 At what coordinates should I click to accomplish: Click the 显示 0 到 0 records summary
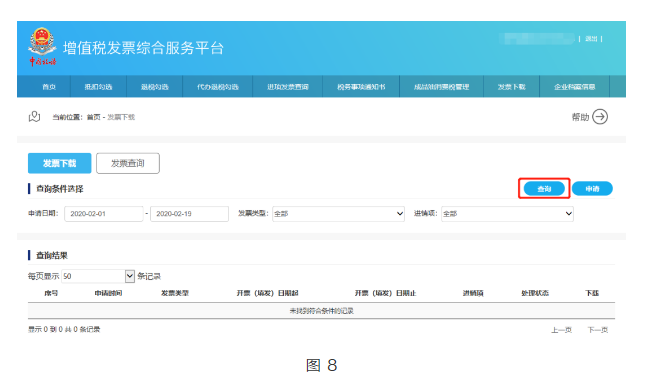[64, 329]
